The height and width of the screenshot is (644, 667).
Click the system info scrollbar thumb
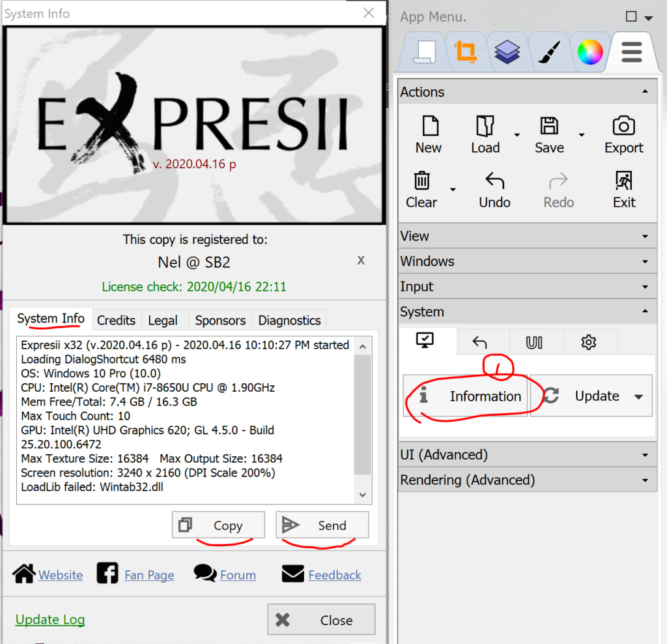362,414
